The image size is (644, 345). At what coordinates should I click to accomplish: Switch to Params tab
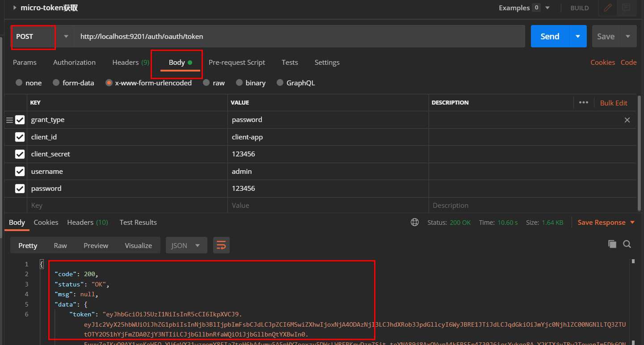coord(25,63)
